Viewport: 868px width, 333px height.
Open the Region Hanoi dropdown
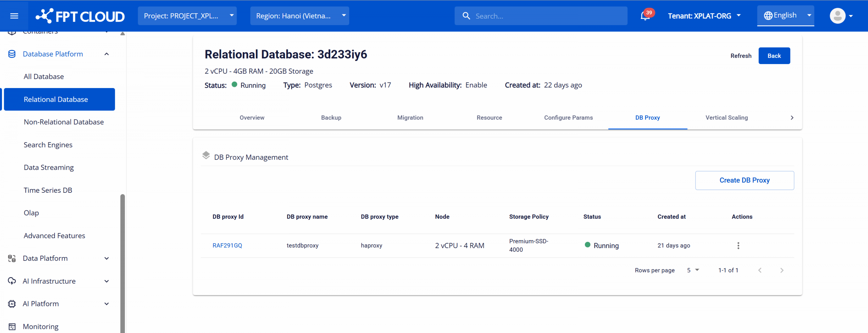pyautogui.click(x=299, y=16)
